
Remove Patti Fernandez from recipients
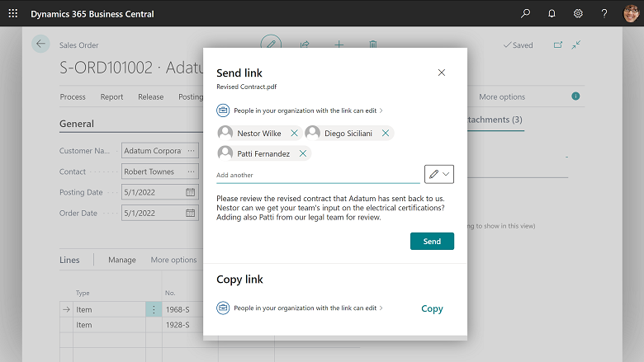(x=303, y=153)
